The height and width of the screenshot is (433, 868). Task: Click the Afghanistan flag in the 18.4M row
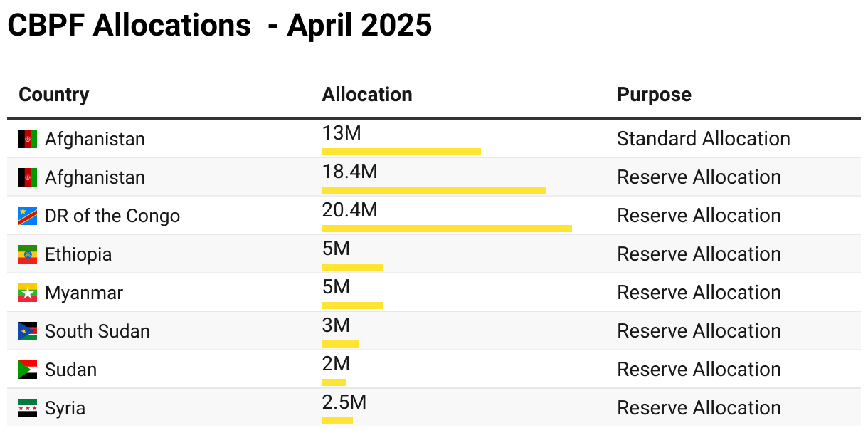[28, 177]
